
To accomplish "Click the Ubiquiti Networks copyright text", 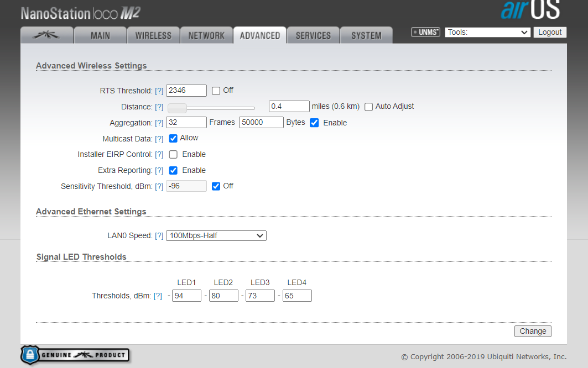I will (484, 357).
